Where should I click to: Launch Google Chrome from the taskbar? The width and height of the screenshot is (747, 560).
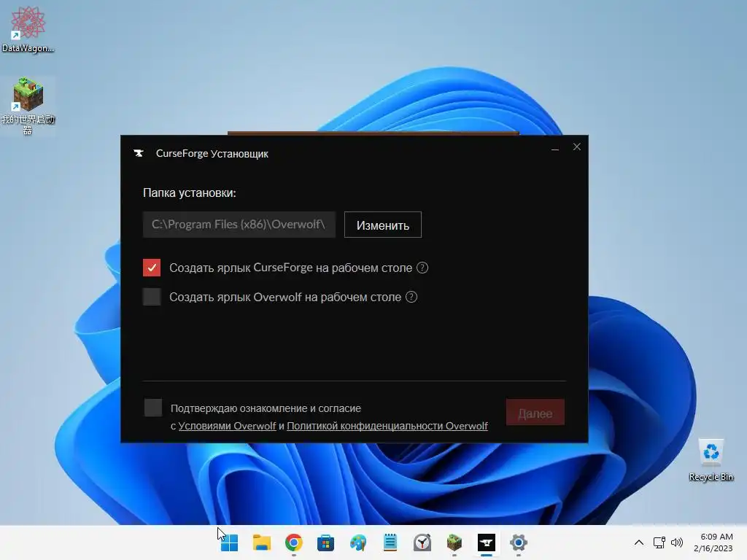pos(293,542)
